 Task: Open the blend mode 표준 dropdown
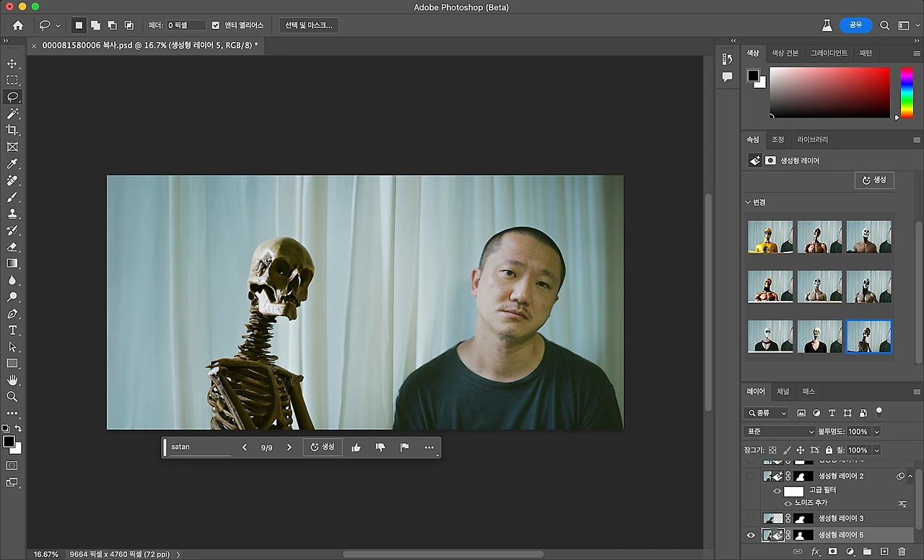click(779, 432)
